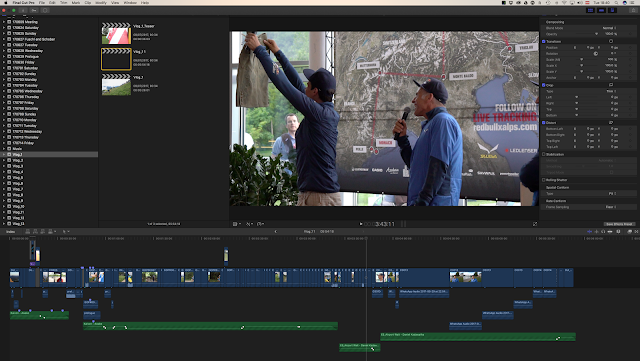Image resolution: width=640 pixels, height=361 pixels.
Task: Toggle the Timeline panel icon
Action: pos(601,10)
